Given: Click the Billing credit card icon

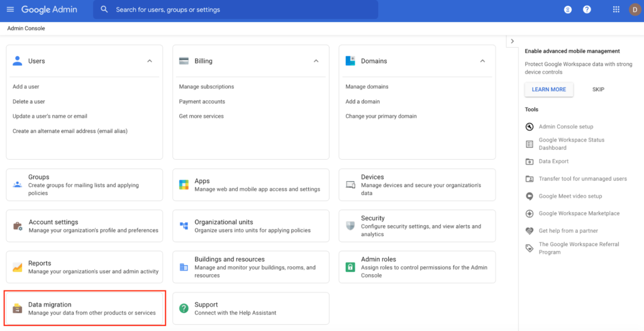Looking at the screenshot, I should 184,61.
